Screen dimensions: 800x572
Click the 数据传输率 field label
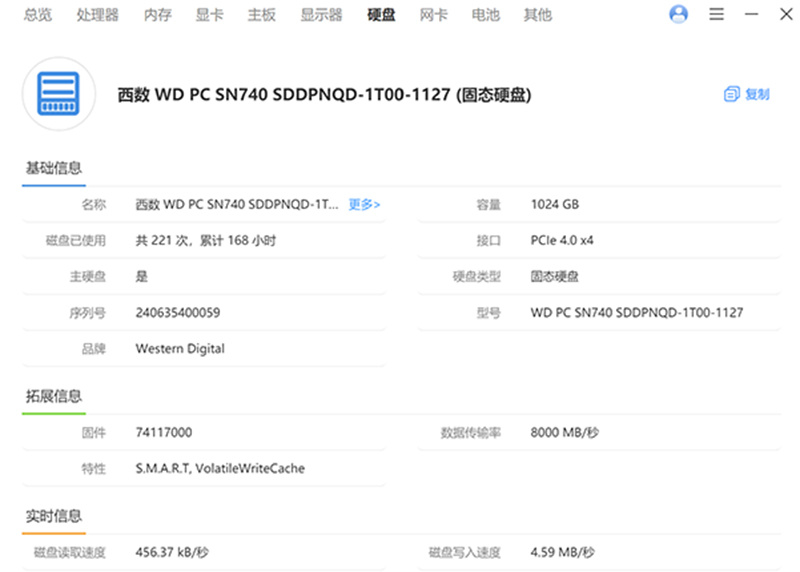point(470,433)
